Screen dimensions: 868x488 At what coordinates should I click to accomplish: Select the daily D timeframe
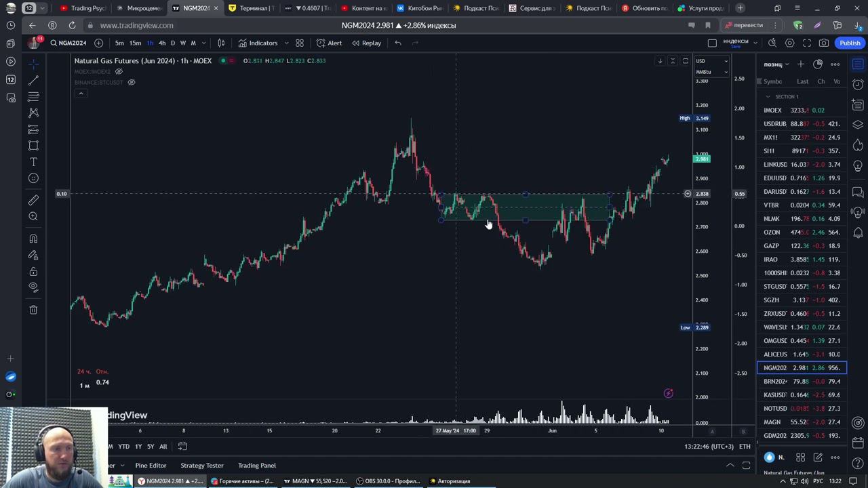point(172,43)
